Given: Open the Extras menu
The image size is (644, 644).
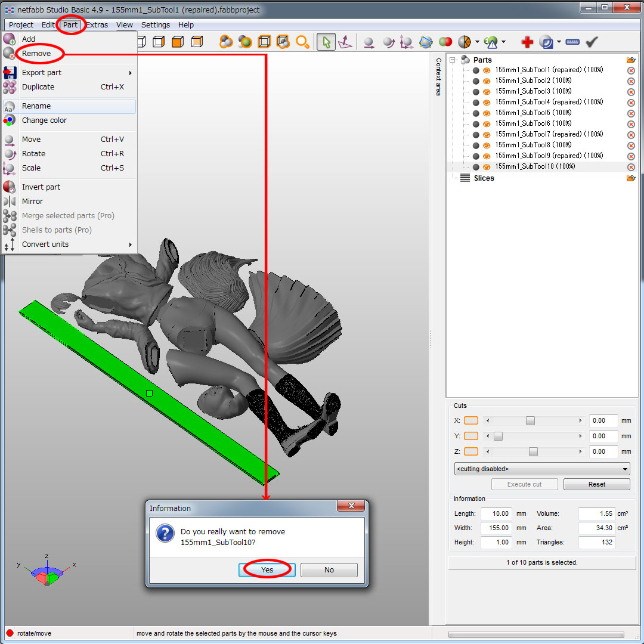Looking at the screenshot, I should pos(97,25).
